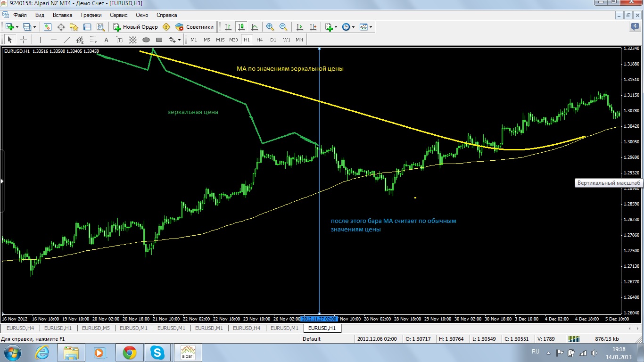Select the text label (T) tool

(119, 40)
